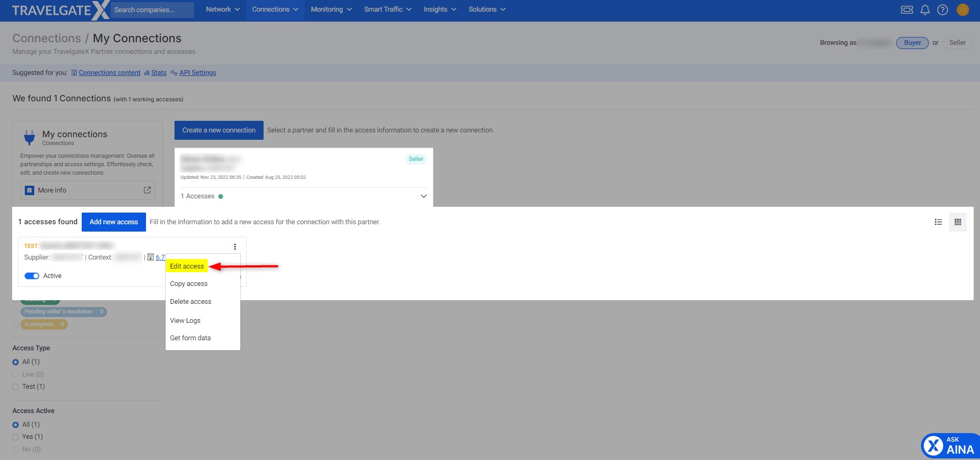Screen dimensions: 980x460
Task: Open the Connections dropdown menu
Action: pos(275,9)
